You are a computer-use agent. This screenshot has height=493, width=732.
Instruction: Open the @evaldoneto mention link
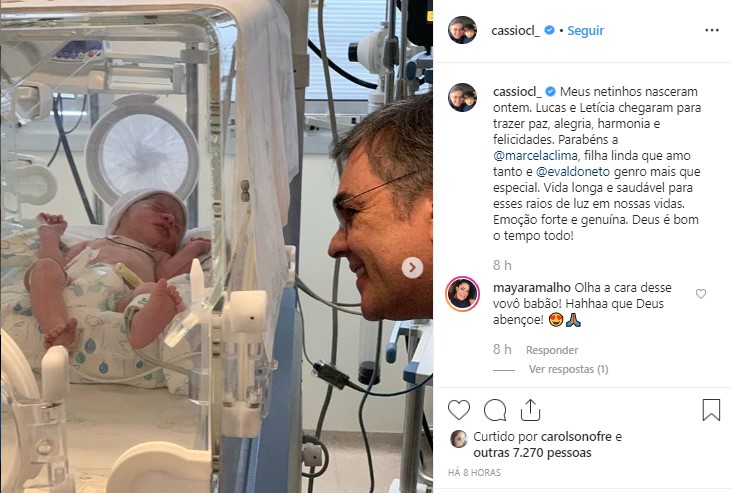click(573, 171)
